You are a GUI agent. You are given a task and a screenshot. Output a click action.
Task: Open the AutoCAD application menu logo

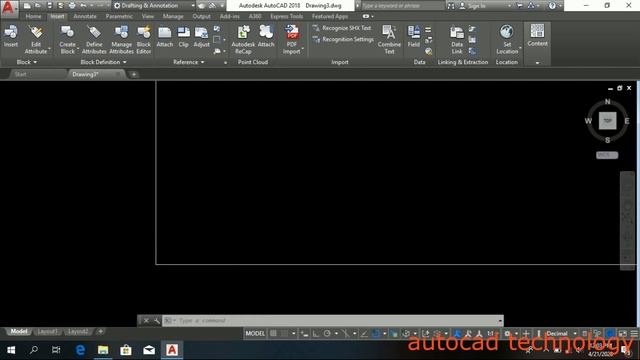9,8
